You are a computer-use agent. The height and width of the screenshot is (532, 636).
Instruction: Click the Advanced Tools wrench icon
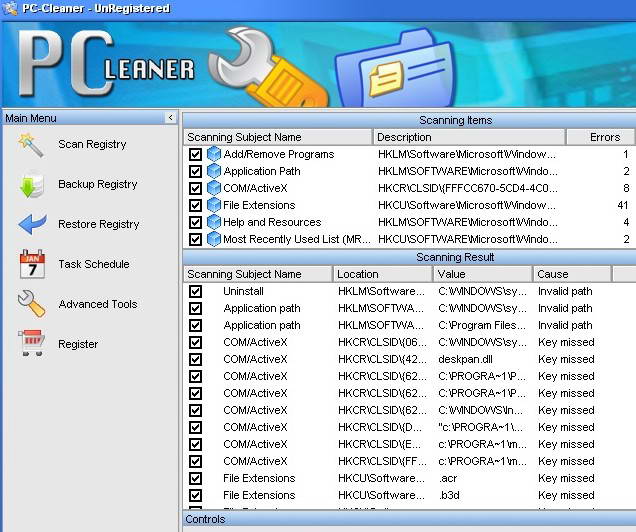31,304
